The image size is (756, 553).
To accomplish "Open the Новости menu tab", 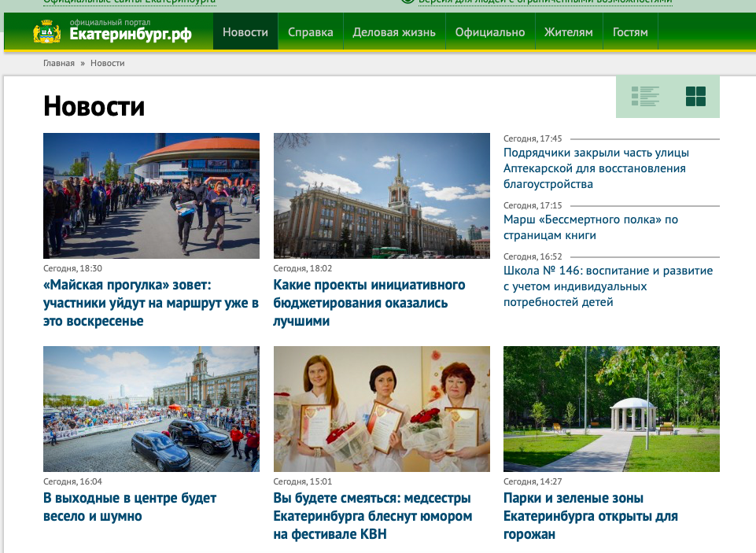I will point(245,32).
